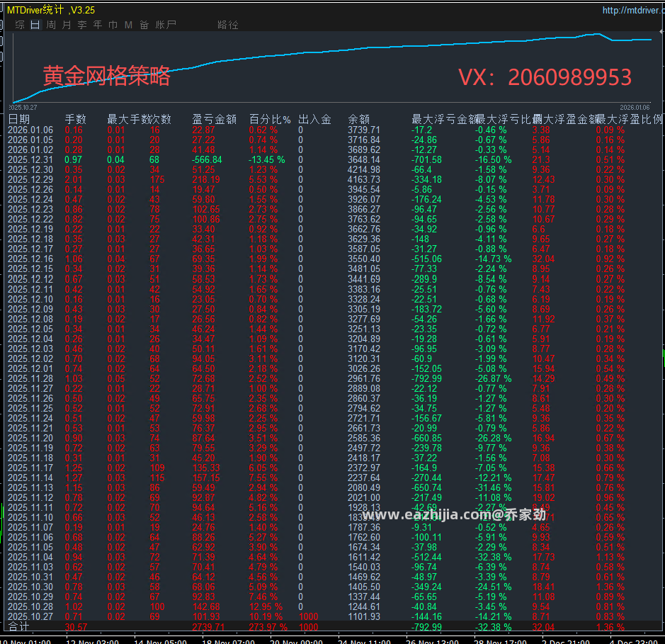Click deposit 1000 on 2025.10.27
This screenshot has height=644, width=665.
pos(308,616)
